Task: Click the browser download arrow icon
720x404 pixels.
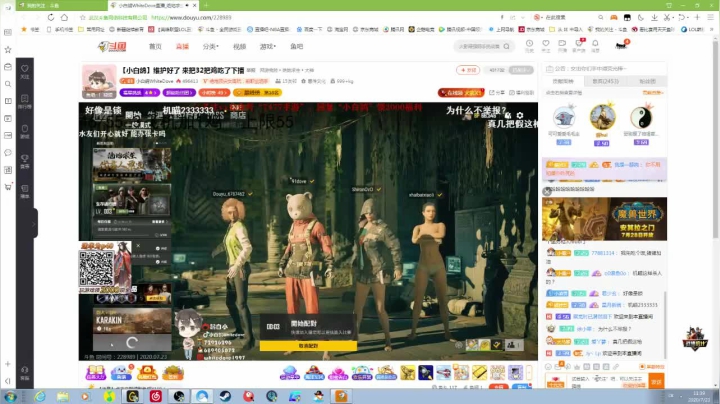Action: pos(654,17)
